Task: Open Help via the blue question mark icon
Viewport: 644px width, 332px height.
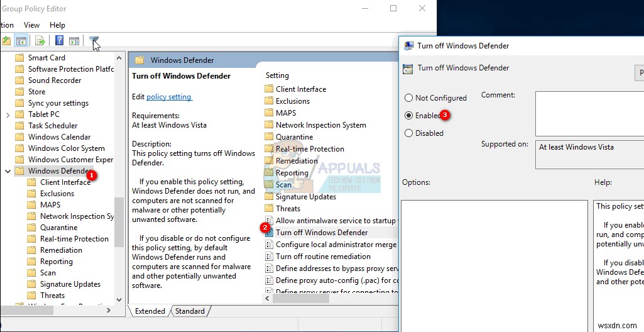Action: 59,41
